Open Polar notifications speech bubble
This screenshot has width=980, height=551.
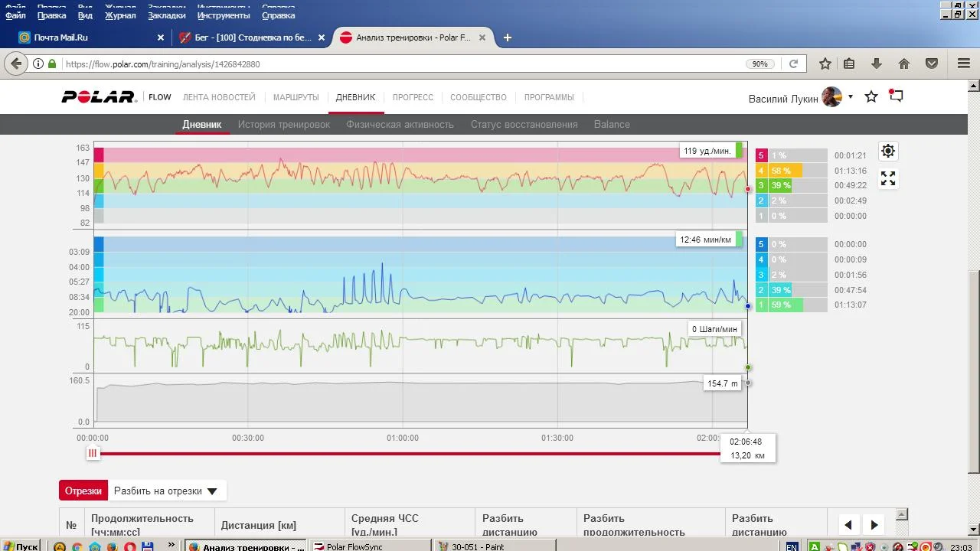pyautogui.click(x=896, y=96)
